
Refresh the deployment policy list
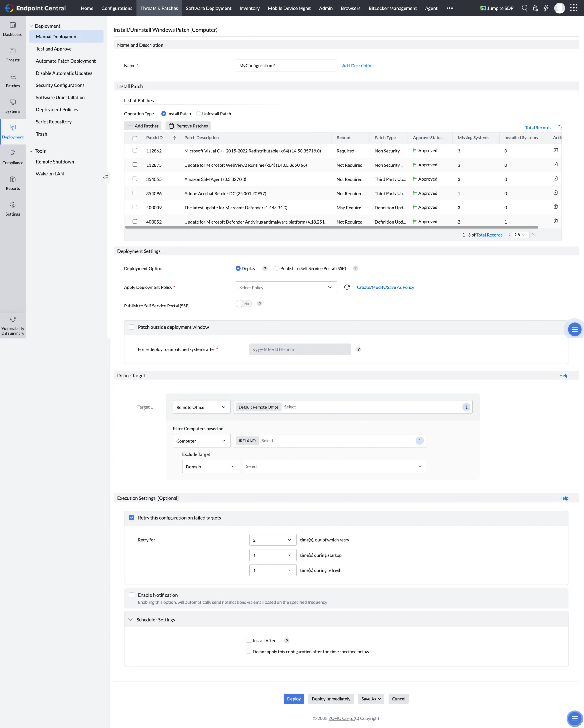pos(347,287)
